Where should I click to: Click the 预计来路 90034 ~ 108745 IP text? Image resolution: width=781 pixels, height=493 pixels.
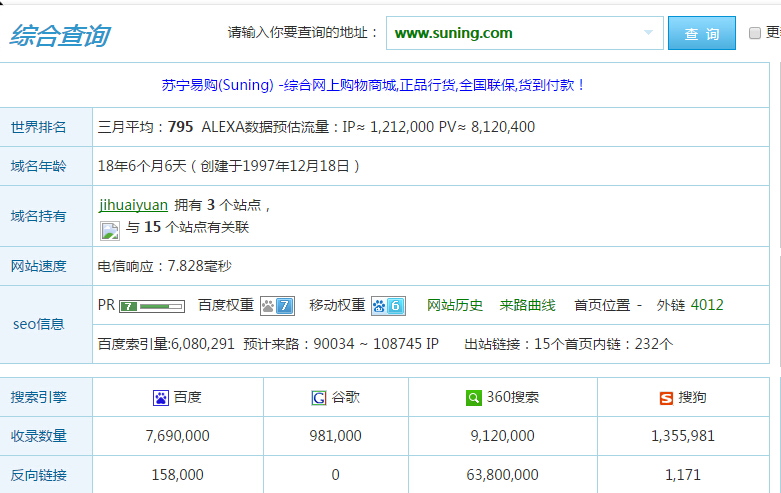(x=341, y=344)
